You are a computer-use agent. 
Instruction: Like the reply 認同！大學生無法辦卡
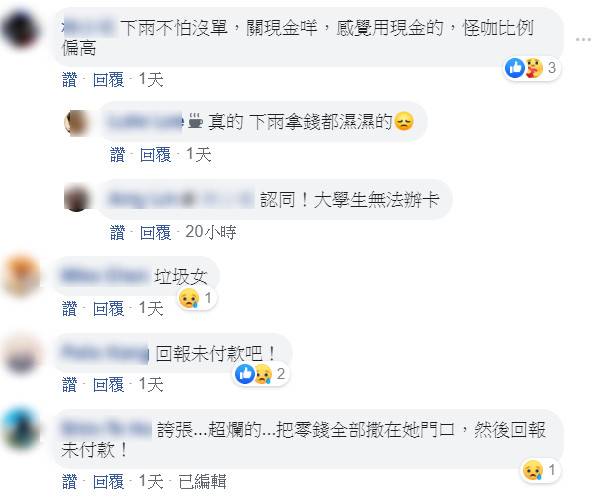pyautogui.click(x=117, y=232)
